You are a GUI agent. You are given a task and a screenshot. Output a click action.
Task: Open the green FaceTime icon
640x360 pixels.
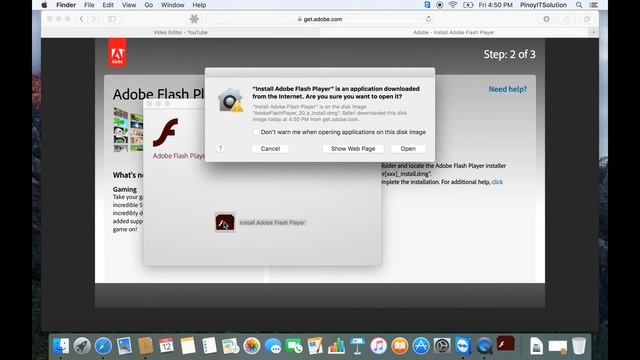[x=294, y=346]
